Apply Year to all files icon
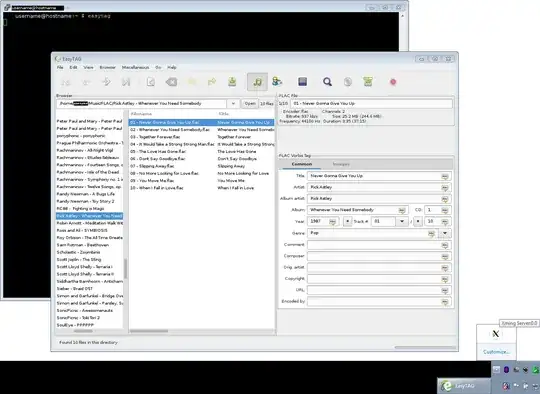This screenshot has width=540, height=394. [332, 222]
